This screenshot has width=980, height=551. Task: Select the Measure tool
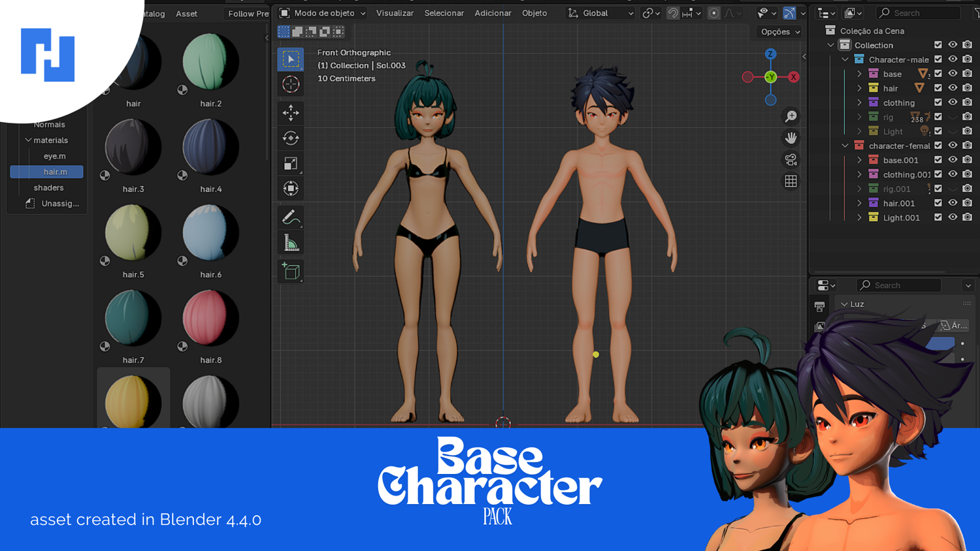[x=291, y=243]
